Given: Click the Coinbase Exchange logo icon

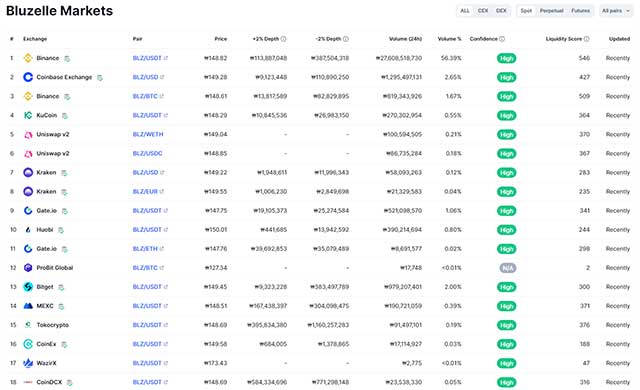Looking at the screenshot, I should pyautogui.click(x=28, y=77).
